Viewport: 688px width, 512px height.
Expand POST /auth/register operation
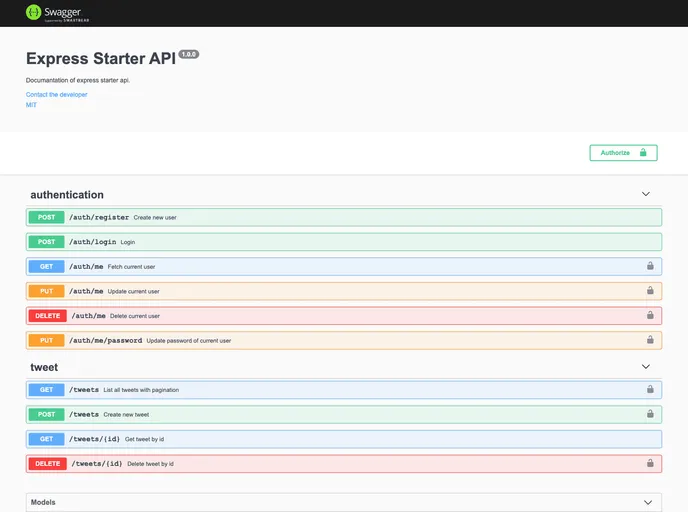344,217
